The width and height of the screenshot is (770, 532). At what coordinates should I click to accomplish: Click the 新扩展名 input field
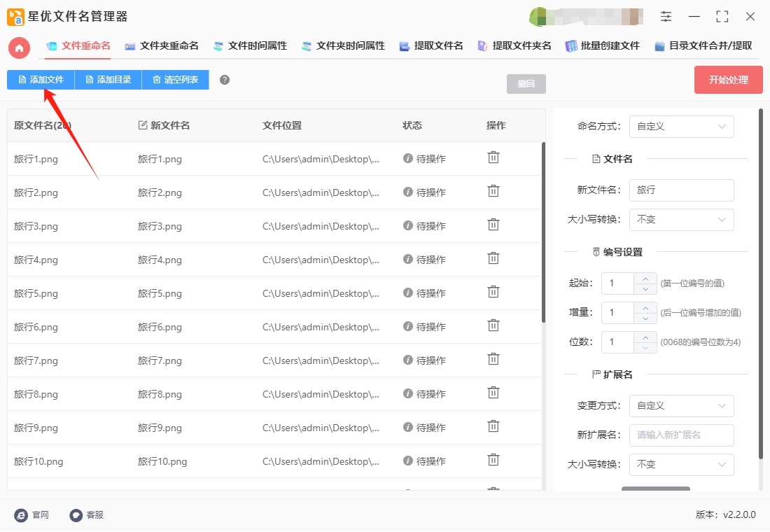[682, 435]
